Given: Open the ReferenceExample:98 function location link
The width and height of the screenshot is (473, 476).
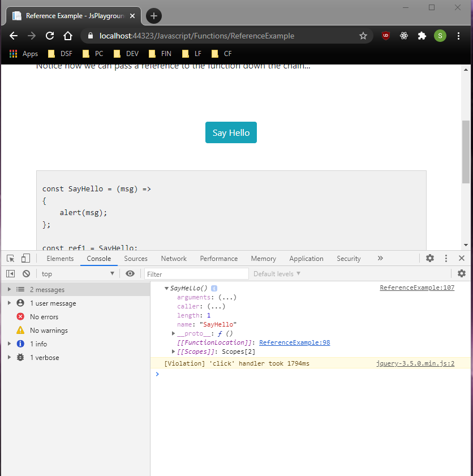Looking at the screenshot, I should point(294,343).
